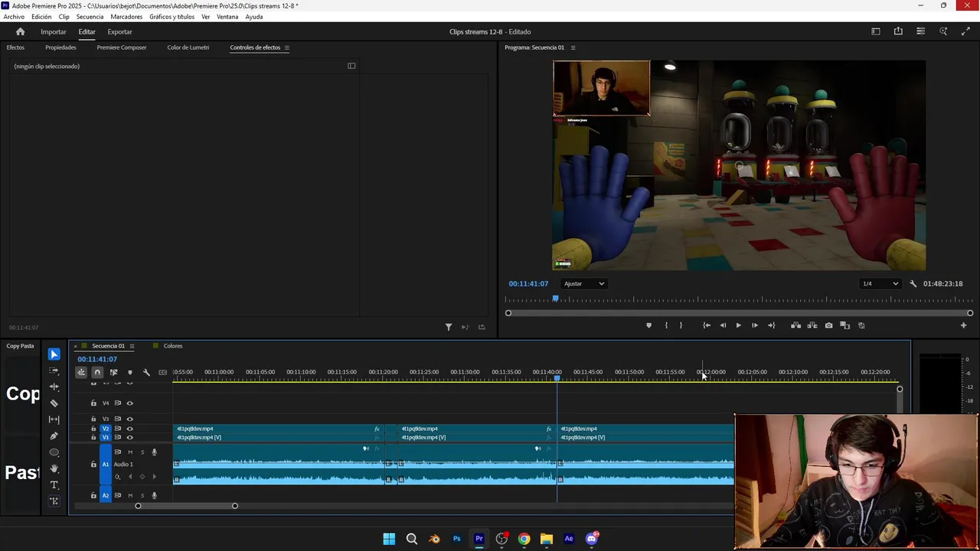Image resolution: width=980 pixels, height=551 pixels.
Task: Toggle insert as nests or individual clips
Action: [x=81, y=373]
